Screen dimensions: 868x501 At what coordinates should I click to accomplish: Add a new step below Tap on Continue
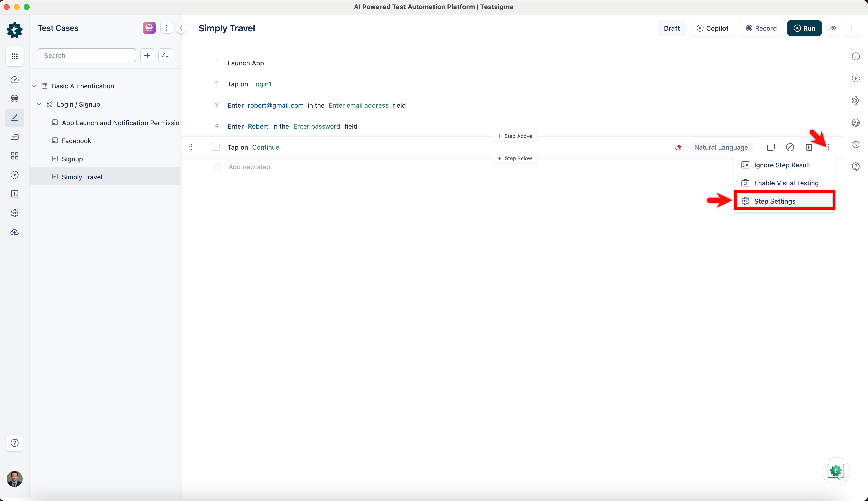[514, 158]
